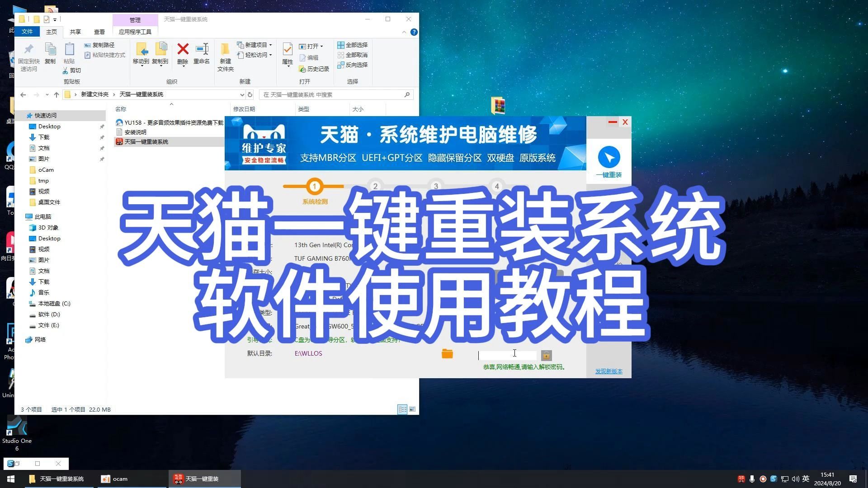
Task: Expand New item dropdown
Action: point(270,45)
